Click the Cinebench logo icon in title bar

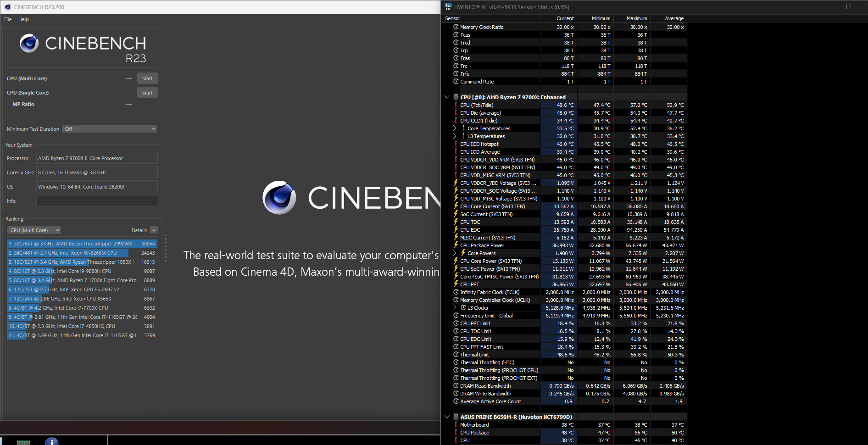pyautogui.click(x=7, y=7)
